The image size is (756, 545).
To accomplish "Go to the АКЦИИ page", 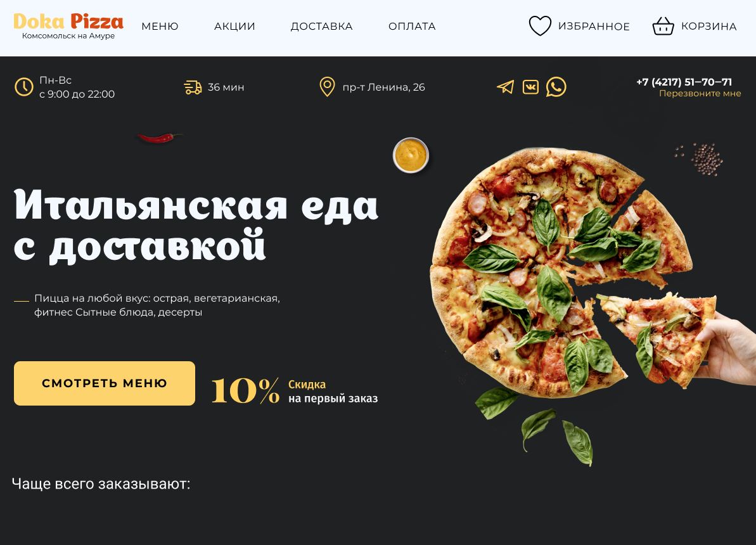I will [x=235, y=26].
